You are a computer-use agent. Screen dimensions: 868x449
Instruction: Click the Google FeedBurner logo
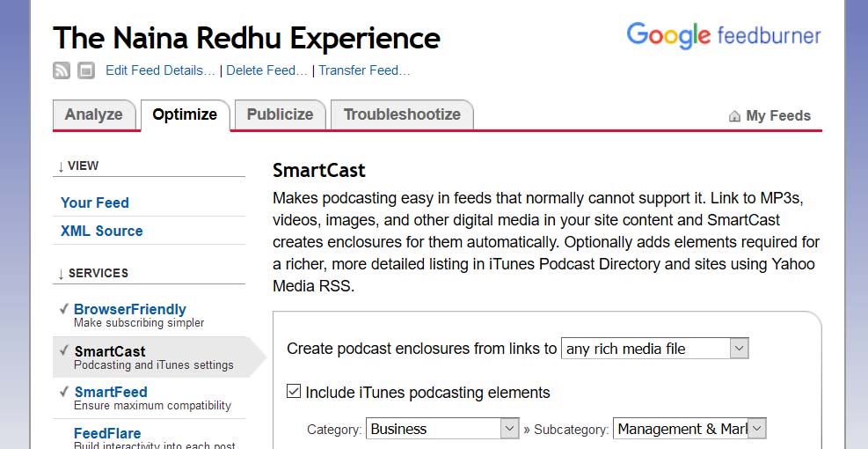coord(724,35)
